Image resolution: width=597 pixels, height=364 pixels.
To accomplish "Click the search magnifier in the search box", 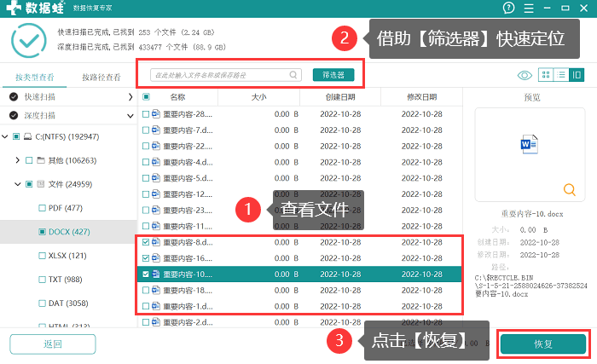I will [293, 75].
